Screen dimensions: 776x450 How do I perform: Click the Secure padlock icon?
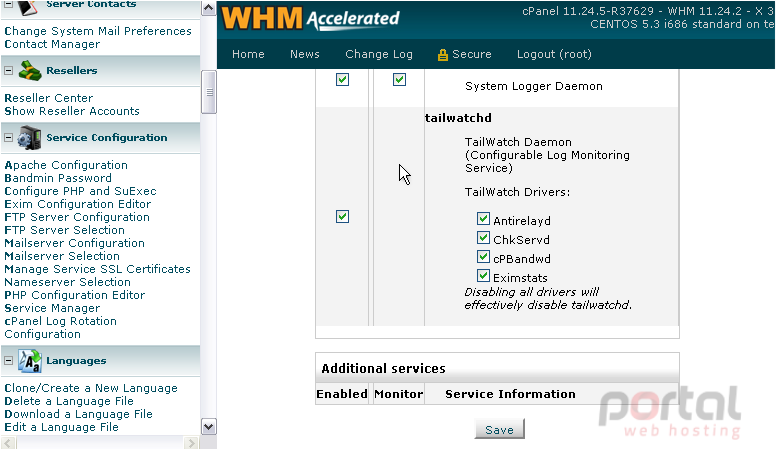click(x=442, y=55)
